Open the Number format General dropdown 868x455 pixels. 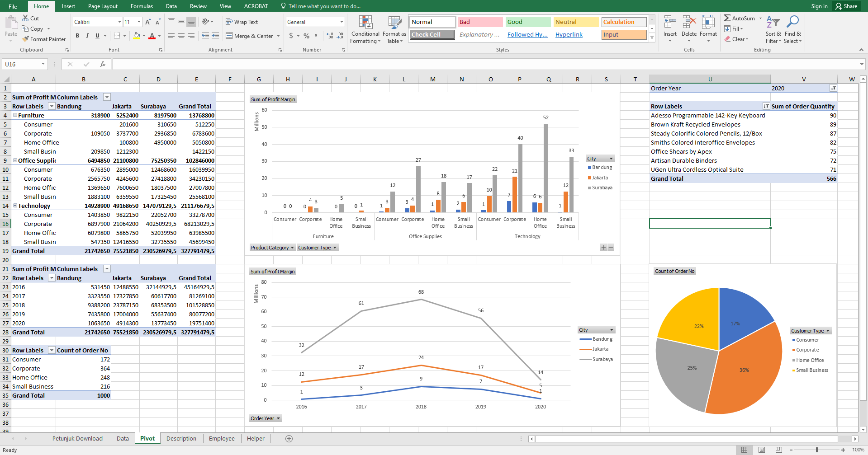coord(342,22)
